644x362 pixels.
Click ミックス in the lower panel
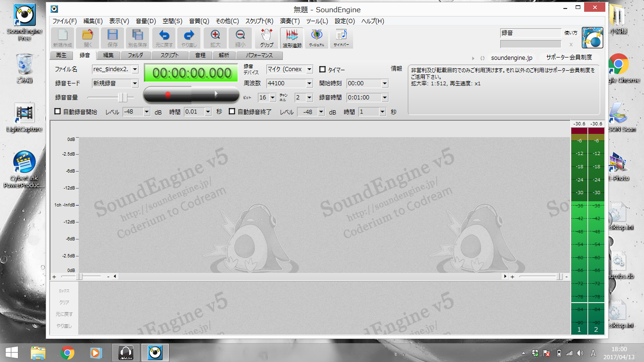64,291
